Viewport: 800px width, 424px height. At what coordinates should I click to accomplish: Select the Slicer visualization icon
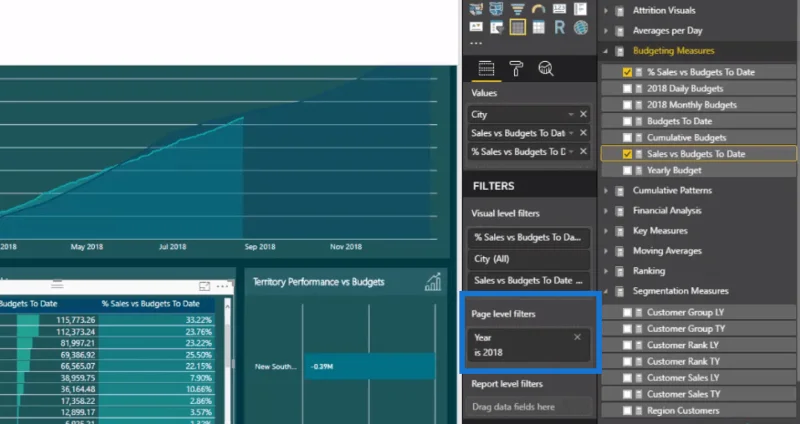[x=496, y=28]
